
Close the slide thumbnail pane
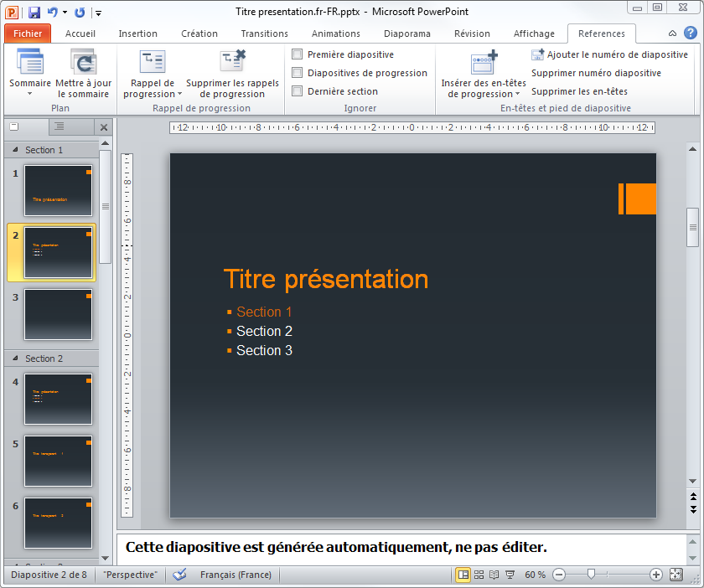tap(104, 127)
